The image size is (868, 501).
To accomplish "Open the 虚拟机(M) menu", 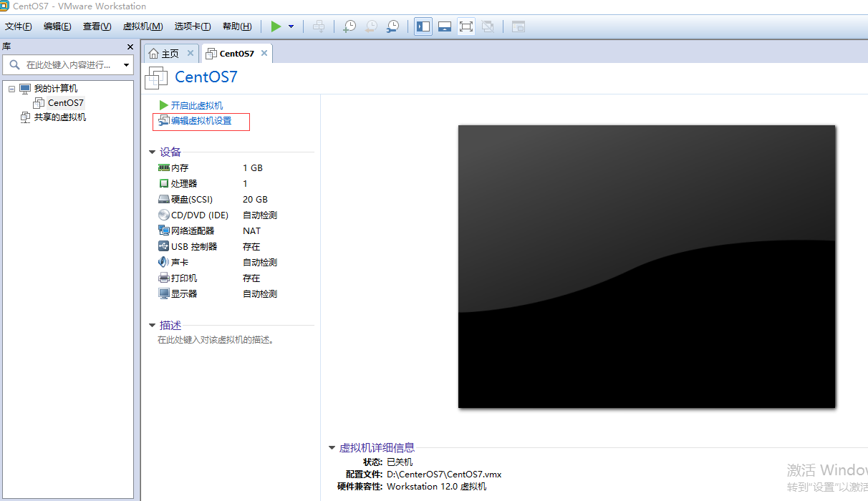I will coord(143,26).
